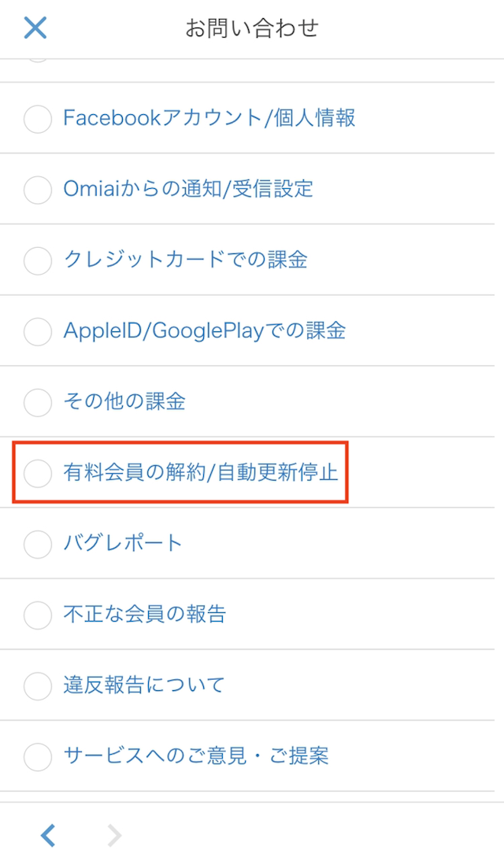Tap the back chevron at the bottom
The width and height of the screenshot is (504, 868).
pos(47,836)
